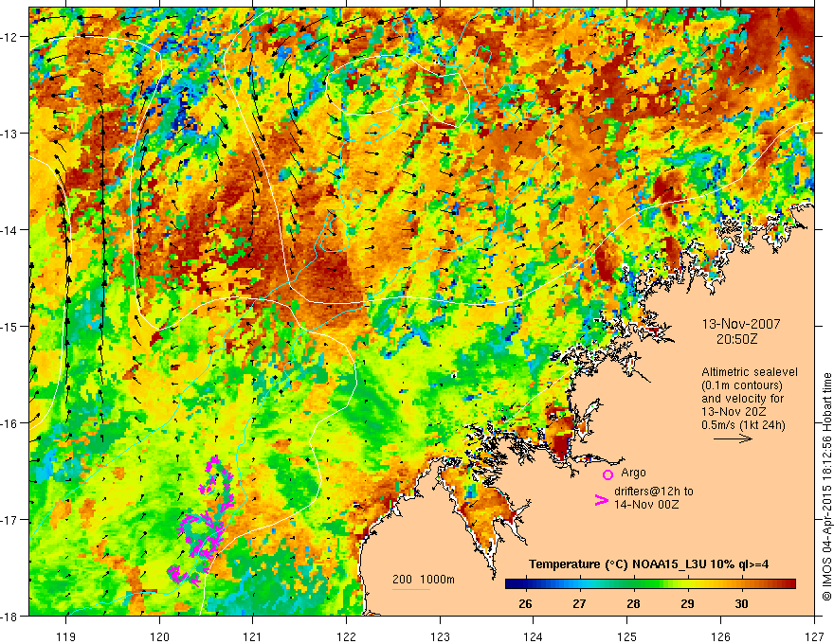The width and height of the screenshot is (834, 644).
Task: Click the '200 1000m' depth label
Action: pos(424,580)
